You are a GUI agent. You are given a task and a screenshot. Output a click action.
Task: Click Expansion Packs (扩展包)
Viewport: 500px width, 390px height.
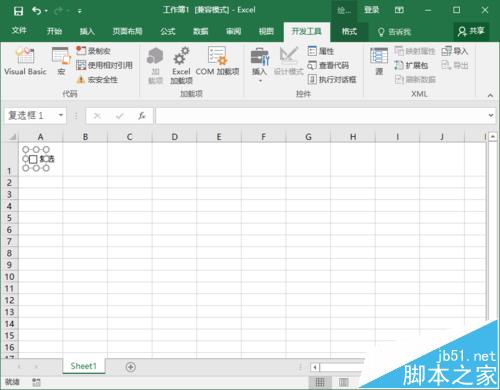411,65
